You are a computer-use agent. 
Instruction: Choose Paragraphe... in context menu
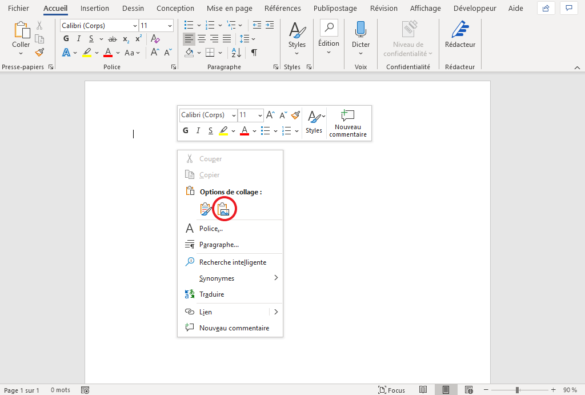tap(230, 245)
